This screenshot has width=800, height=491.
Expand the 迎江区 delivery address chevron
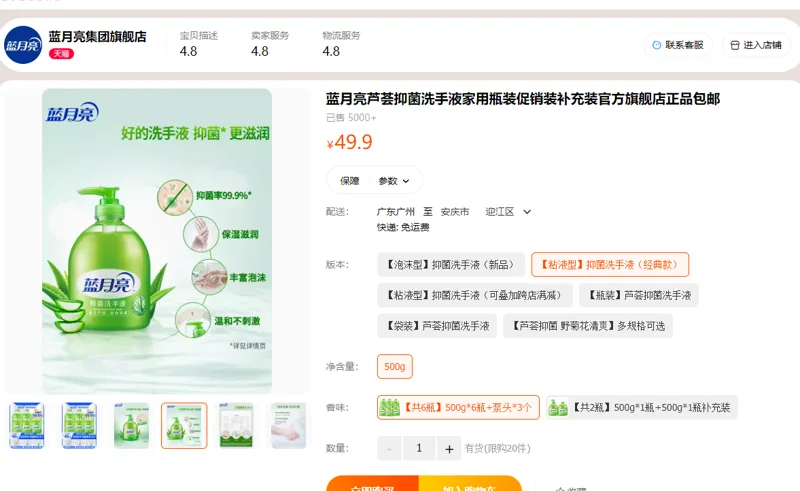pyautogui.click(x=527, y=212)
